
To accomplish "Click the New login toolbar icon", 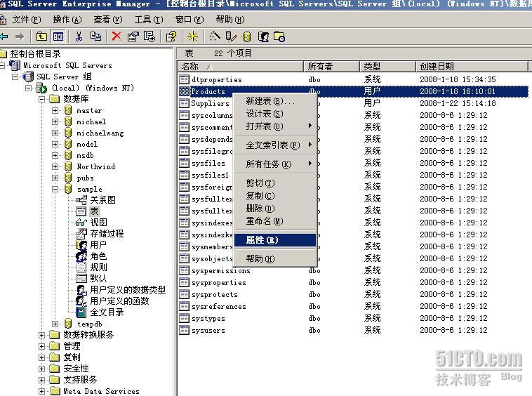I will [263, 37].
